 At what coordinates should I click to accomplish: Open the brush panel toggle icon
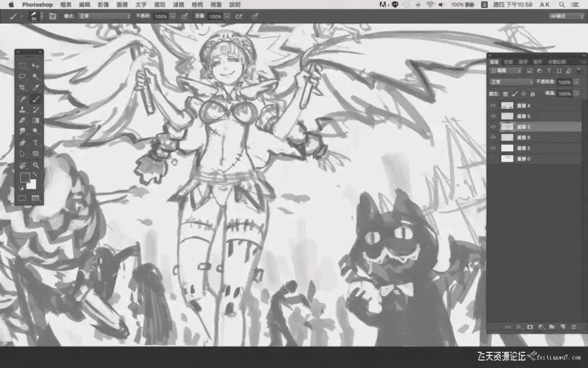pos(53,16)
